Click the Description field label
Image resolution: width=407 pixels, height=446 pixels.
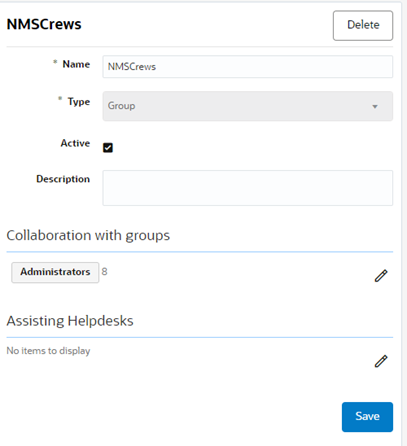(x=63, y=179)
